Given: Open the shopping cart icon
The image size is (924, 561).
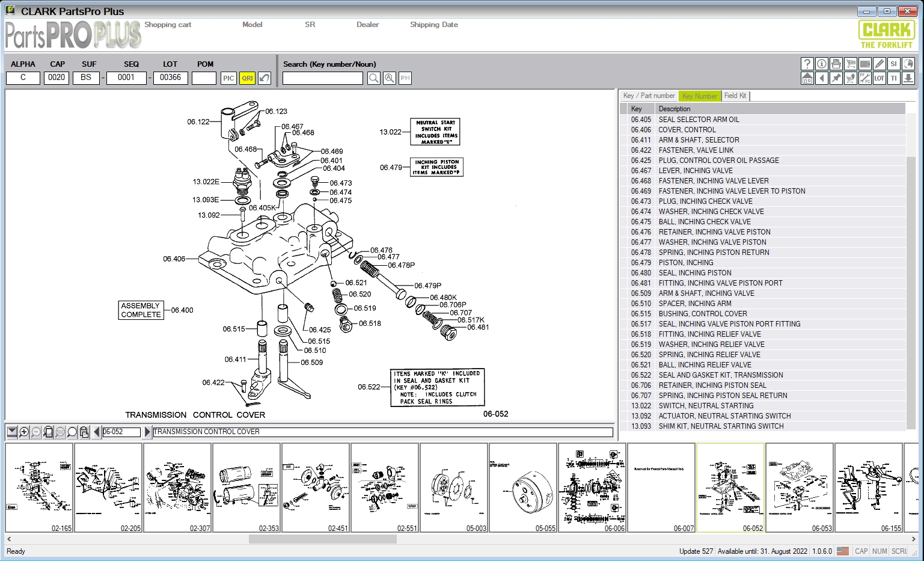Looking at the screenshot, I should point(851,64).
